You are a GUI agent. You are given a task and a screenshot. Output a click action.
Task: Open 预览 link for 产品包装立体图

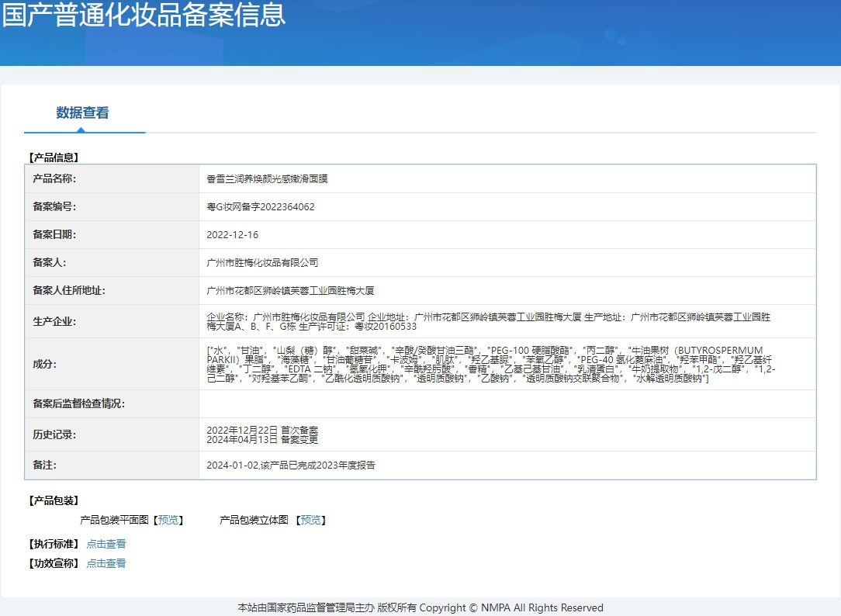point(310,520)
